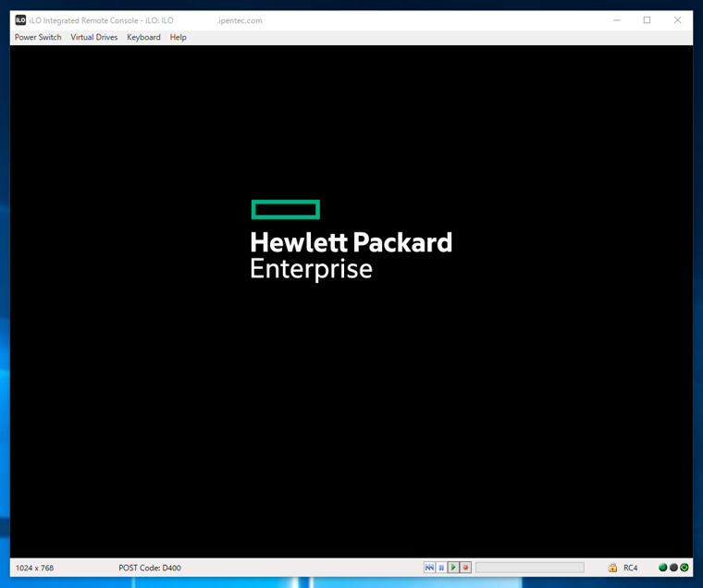Click the playback progress bar
The height and width of the screenshot is (588, 703).
[x=529, y=568]
